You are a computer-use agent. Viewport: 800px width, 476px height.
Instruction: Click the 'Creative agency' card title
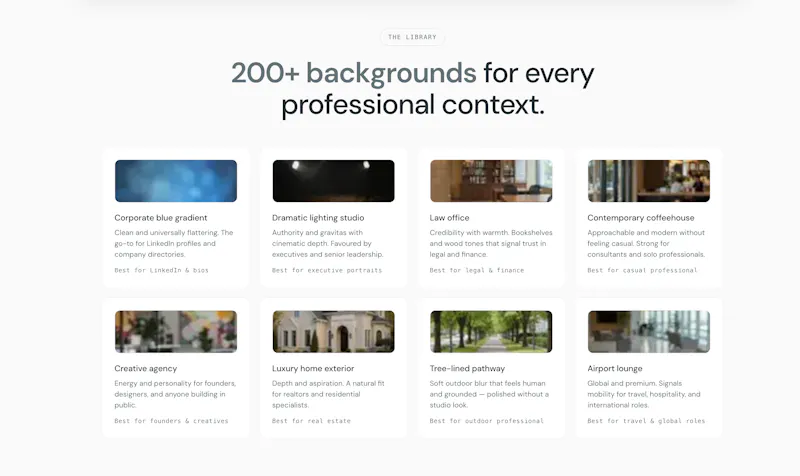[145, 368]
